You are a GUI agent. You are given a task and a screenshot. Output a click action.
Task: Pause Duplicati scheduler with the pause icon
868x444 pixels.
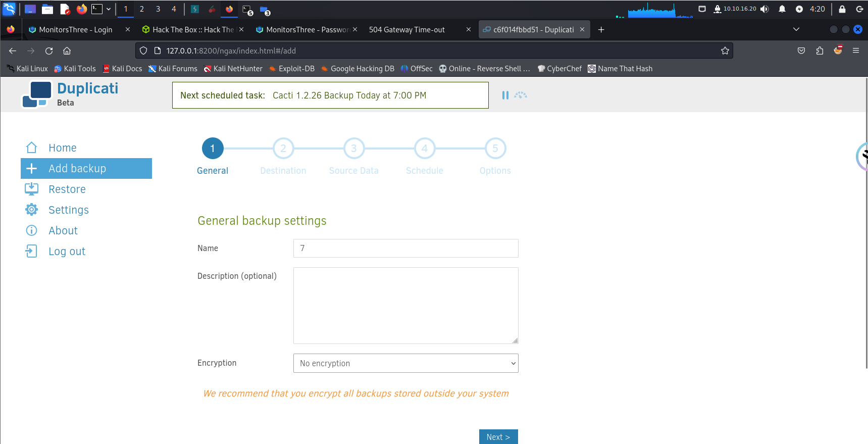505,95
